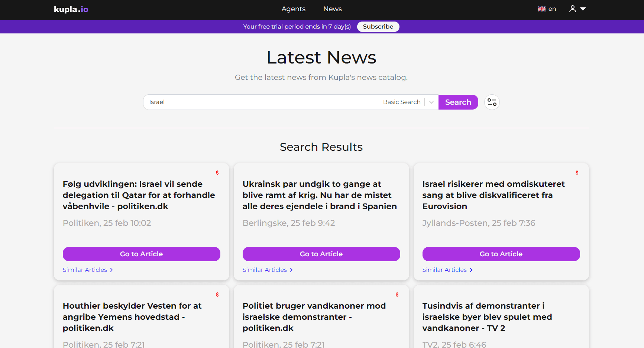Click the kupla.io logo
This screenshot has width=644, height=348.
point(71,9)
